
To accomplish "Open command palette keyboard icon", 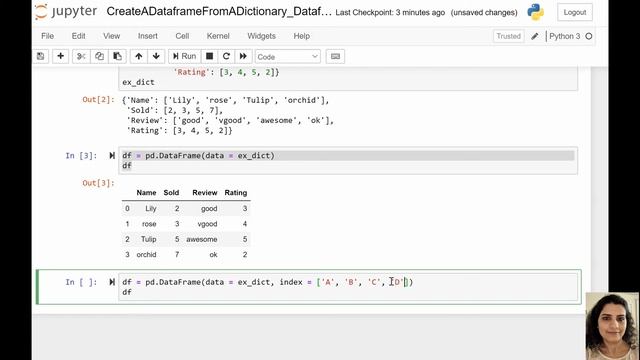I will pyautogui.click(x=336, y=56).
